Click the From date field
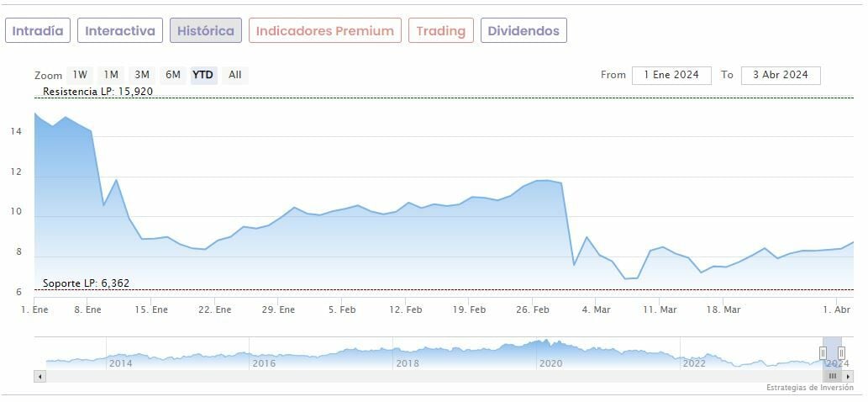 (x=671, y=75)
